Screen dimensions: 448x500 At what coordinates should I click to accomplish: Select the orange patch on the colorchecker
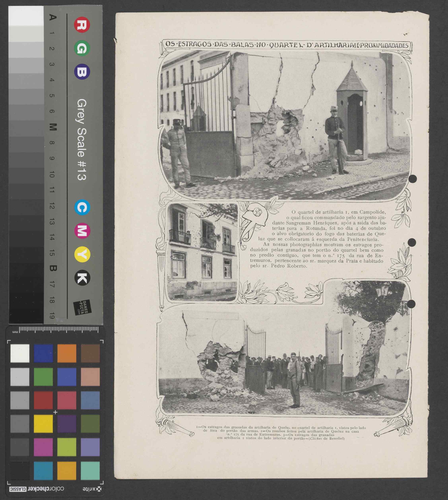click(67, 353)
